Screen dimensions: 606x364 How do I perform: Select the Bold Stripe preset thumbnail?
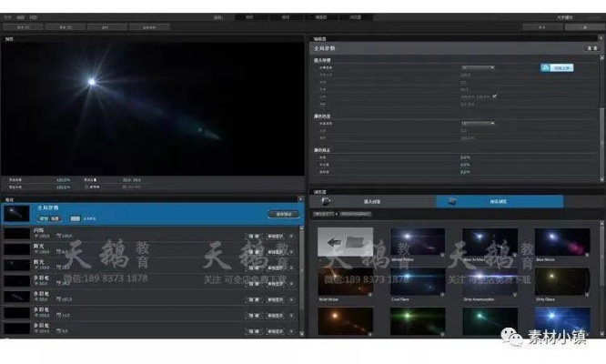(345, 280)
